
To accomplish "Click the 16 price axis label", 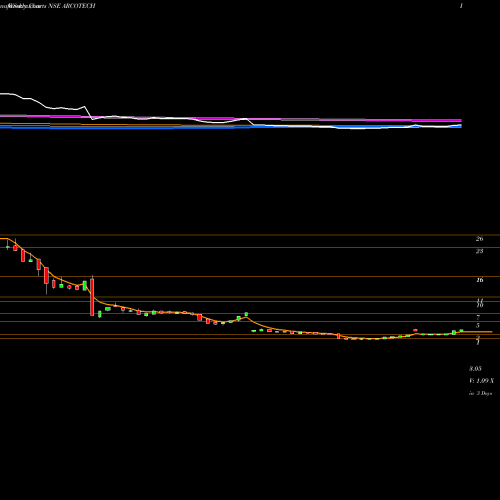I will pyautogui.click(x=479, y=280).
